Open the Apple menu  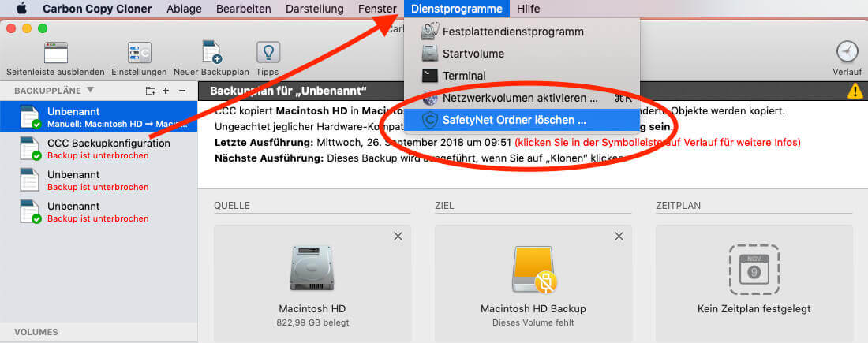tap(21, 9)
